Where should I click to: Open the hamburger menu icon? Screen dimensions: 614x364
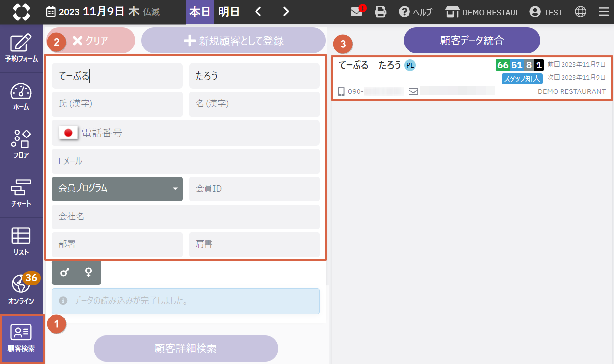click(x=603, y=12)
